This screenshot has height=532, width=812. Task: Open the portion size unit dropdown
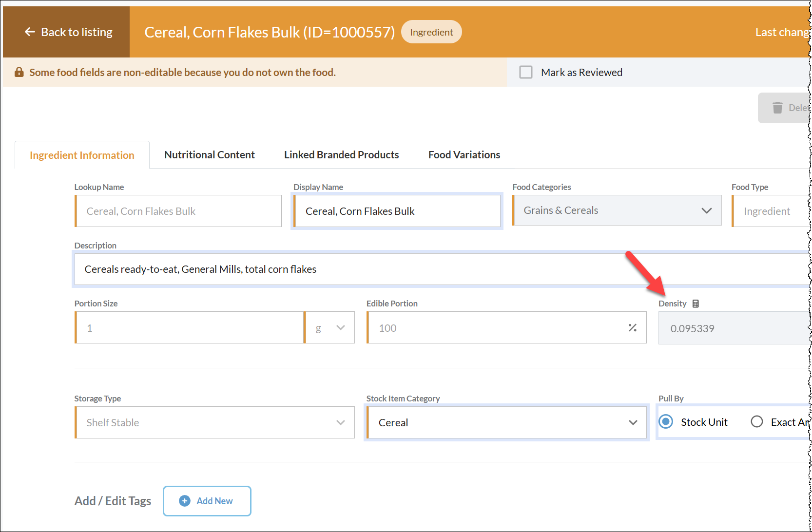[329, 328]
